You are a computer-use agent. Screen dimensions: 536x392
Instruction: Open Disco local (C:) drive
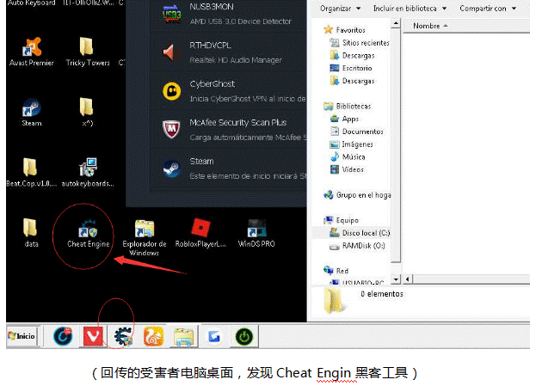(x=360, y=233)
